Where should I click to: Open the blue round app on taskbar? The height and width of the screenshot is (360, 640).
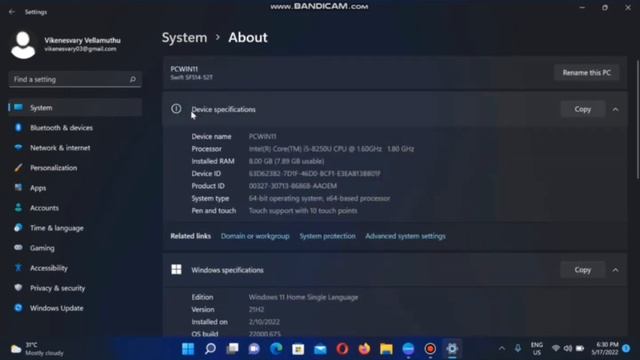coord(408,349)
